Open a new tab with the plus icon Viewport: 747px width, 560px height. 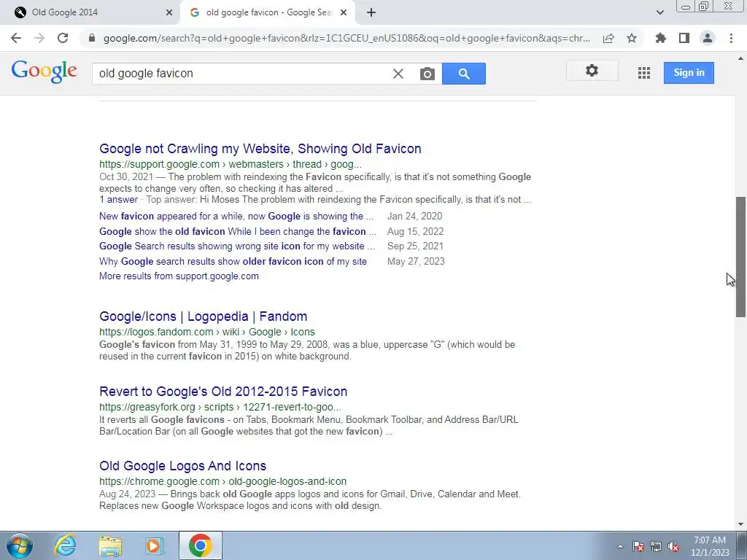(371, 13)
